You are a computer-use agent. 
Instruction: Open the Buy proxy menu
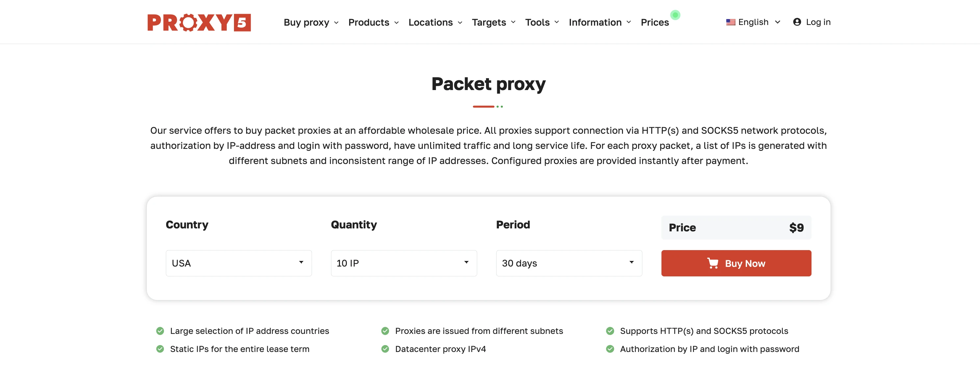tap(311, 22)
